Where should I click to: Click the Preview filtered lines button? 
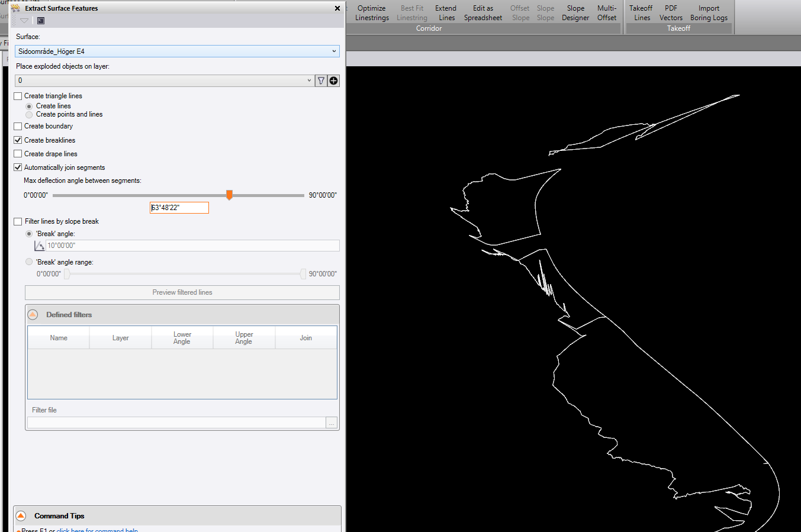pyautogui.click(x=182, y=292)
